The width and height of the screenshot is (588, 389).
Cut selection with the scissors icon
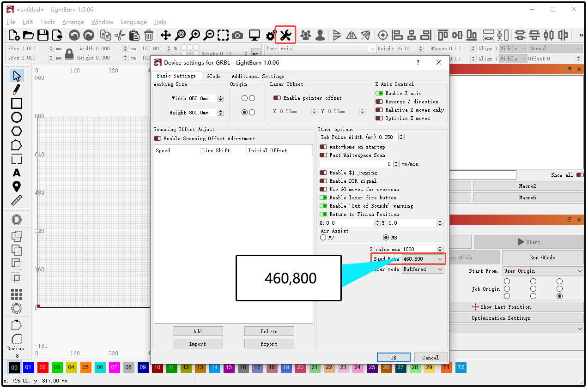(x=120, y=35)
